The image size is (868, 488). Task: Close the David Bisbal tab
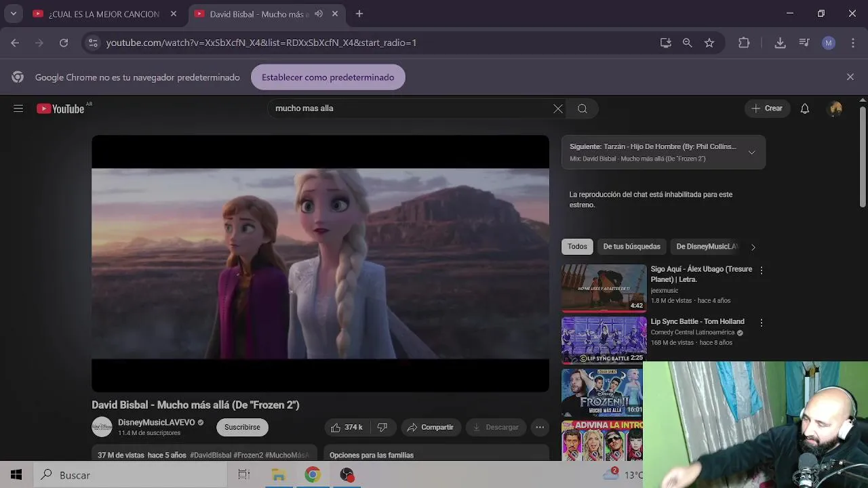coord(335,14)
